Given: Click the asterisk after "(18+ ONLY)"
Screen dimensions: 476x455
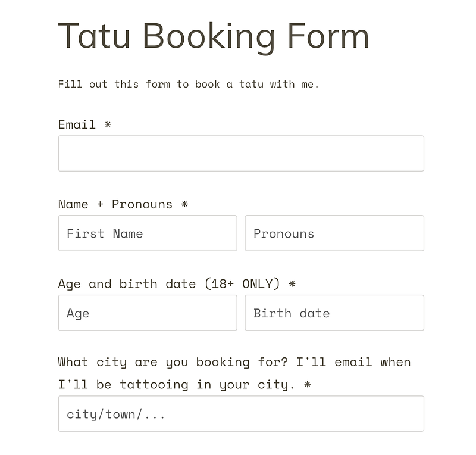Looking at the screenshot, I should coord(292,284).
